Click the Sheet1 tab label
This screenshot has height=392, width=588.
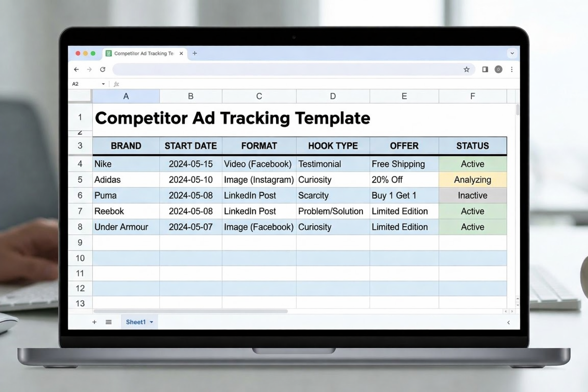pos(136,322)
